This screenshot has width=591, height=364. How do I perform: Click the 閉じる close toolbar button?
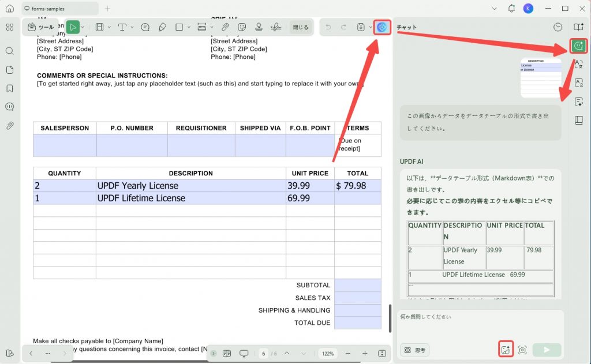300,27
